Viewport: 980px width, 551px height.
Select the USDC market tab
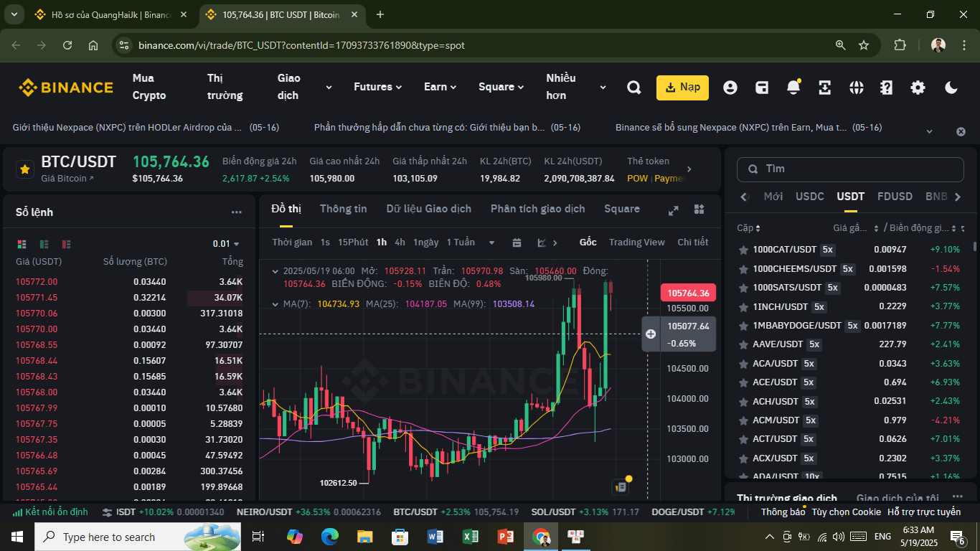point(810,197)
